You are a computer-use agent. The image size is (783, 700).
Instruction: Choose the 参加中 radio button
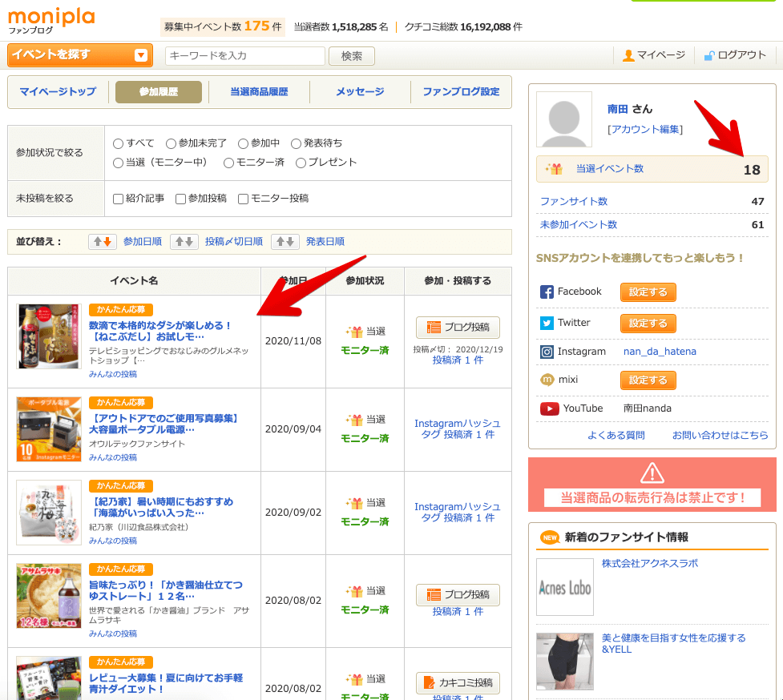coord(243,143)
